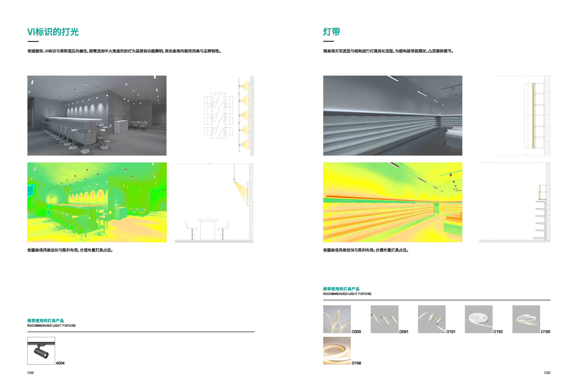The height and width of the screenshot is (392, 578).
Task: Click the 4004 track spotlight product thumbnail
Action: coord(41,351)
